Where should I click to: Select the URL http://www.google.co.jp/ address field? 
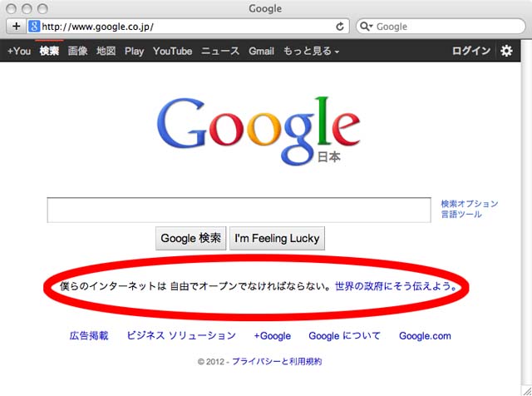coord(186,27)
